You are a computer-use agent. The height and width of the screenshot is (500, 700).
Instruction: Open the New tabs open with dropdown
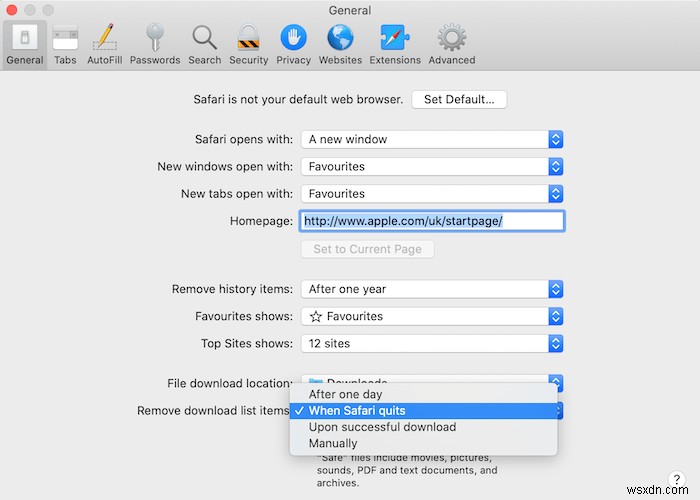click(x=432, y=194)
